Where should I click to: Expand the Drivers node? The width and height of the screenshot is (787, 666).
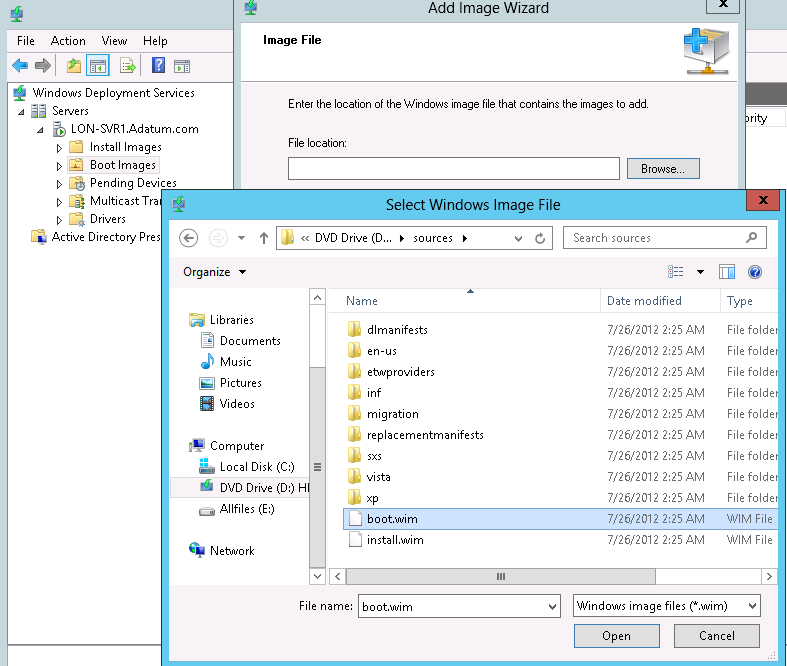[x=59, y=220]
